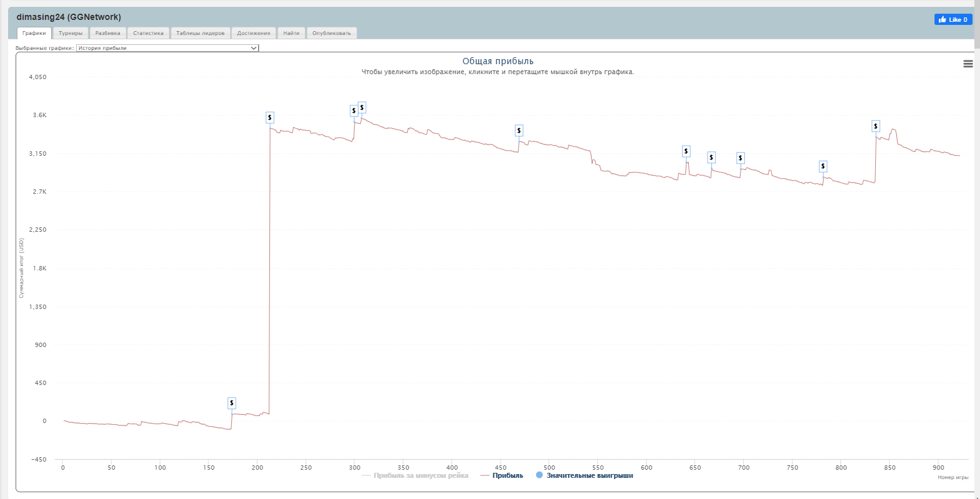980x499 pixels.
Task: Click the $ win marker near game 640
Action: click(x=686, y=151)
